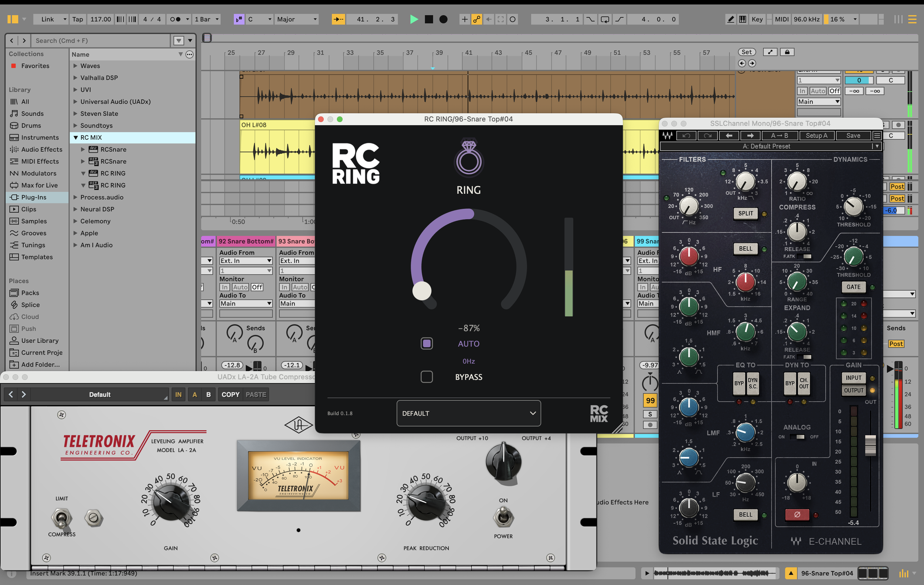The image size is (924, 585).
Task: Toggle Automation Arm icon in transport
Action: [x=476, y=19]
